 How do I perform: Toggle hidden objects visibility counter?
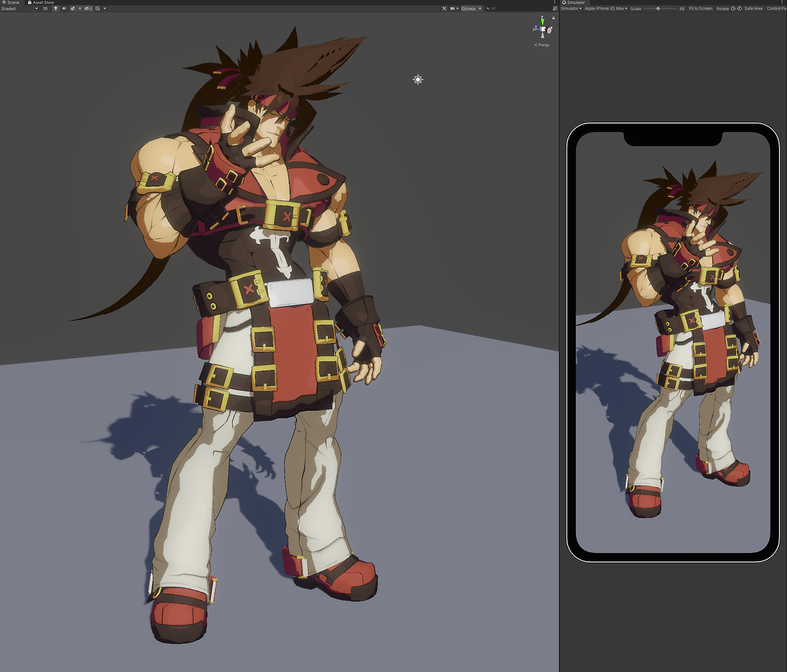click(x=88, y=9)
